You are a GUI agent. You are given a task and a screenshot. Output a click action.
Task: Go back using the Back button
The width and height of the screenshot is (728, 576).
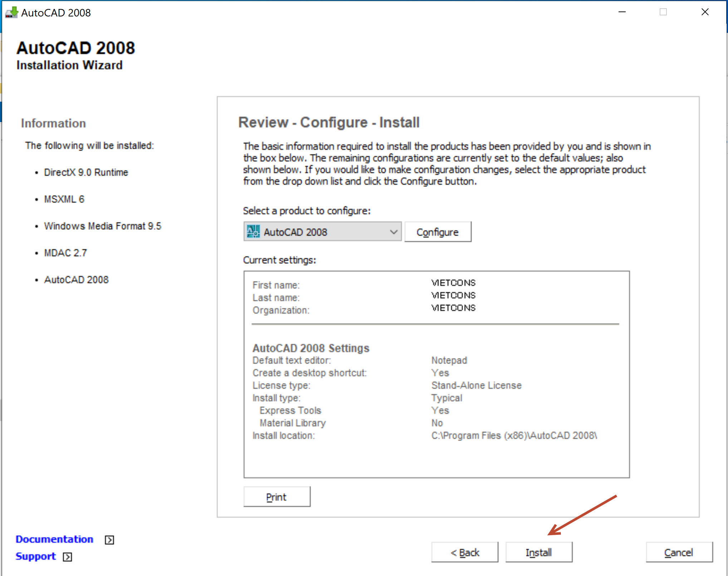coord(464,552)
